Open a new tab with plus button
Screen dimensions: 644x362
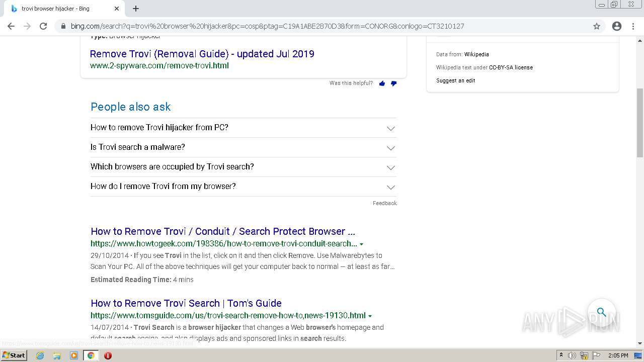coord(136,9)
